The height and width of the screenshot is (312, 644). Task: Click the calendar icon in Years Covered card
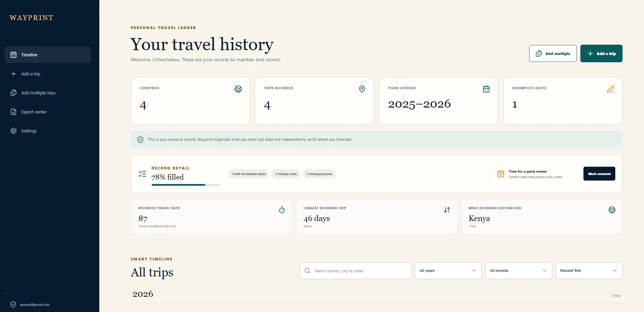[x=486, y=89]
